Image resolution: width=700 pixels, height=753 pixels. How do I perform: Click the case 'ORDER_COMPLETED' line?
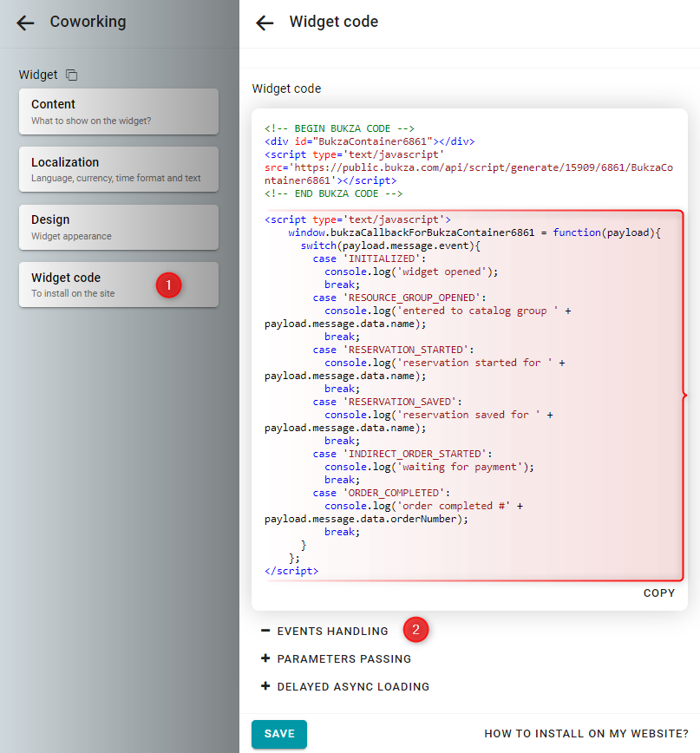pyautogui.click(x=381, y=494)
